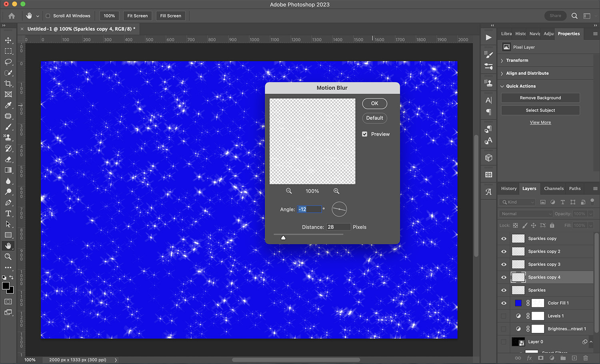Expand the Transform section
The height and width of the screenshot is (364, 600).
502,61
